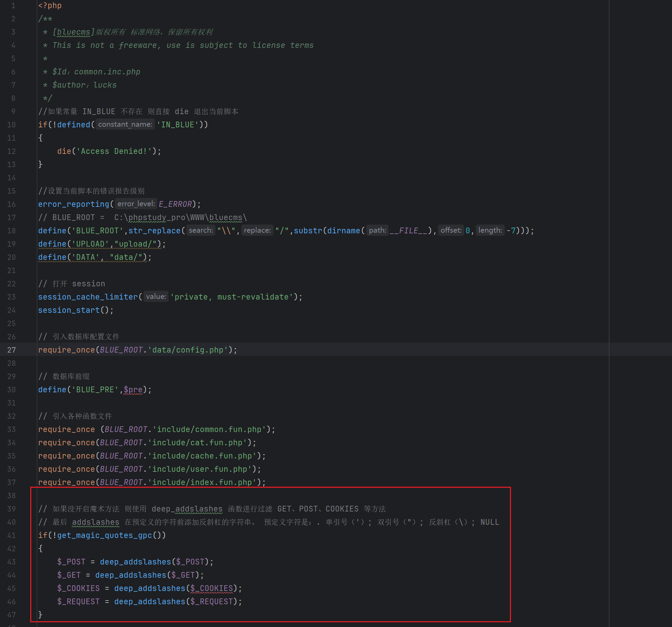The height and width of the screenshot is (627, 672).
Task: Click the 'private, must-revalidate' string
Action: point(232,297)
